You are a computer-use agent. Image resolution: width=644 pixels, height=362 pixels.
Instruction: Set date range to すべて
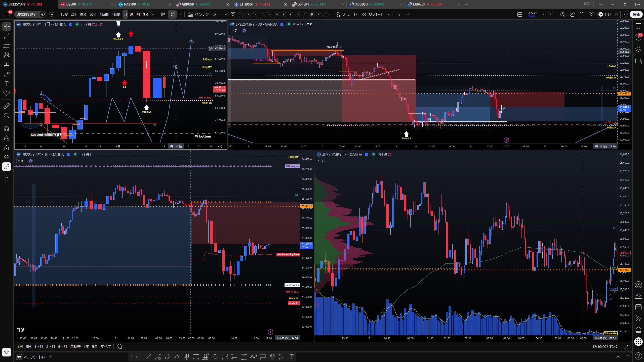(106, 347)
